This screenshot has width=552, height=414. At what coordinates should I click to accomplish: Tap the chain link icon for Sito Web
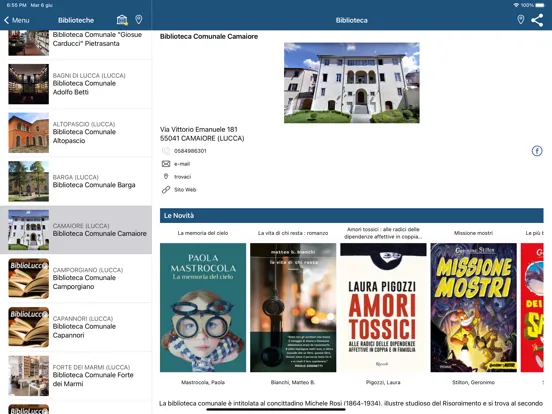(x=166, y=190)
